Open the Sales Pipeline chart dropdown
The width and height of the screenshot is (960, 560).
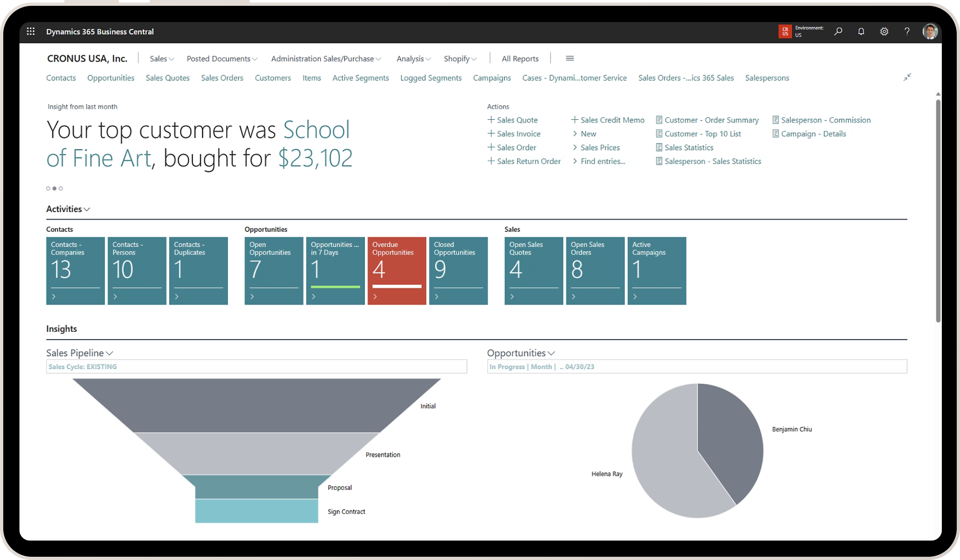[79, 353]
